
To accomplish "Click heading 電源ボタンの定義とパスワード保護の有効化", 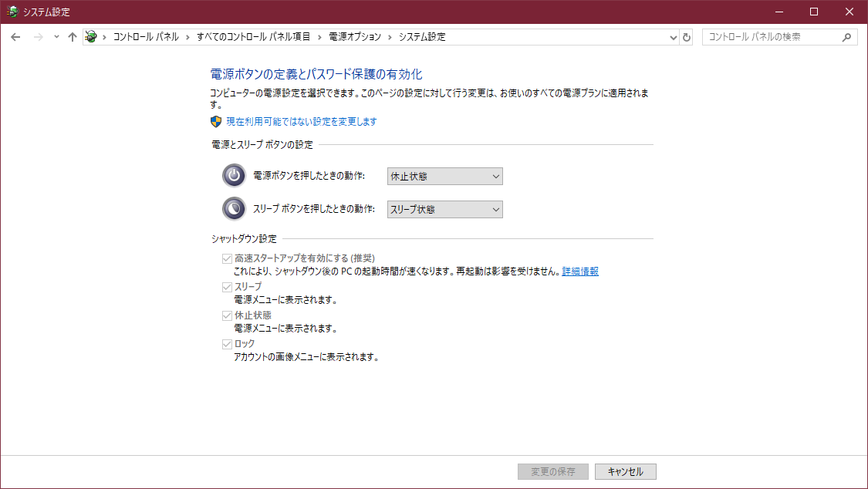I will tap(316, 74).
